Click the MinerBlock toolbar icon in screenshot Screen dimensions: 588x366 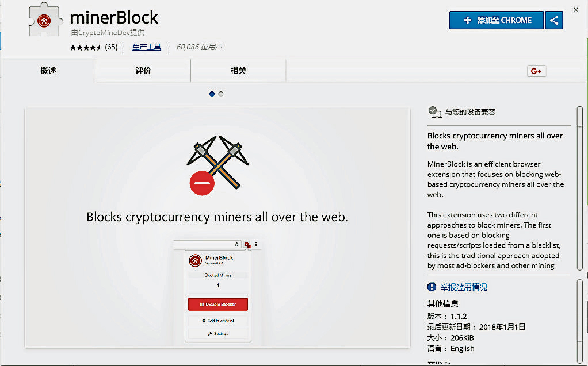coord(247,245)
